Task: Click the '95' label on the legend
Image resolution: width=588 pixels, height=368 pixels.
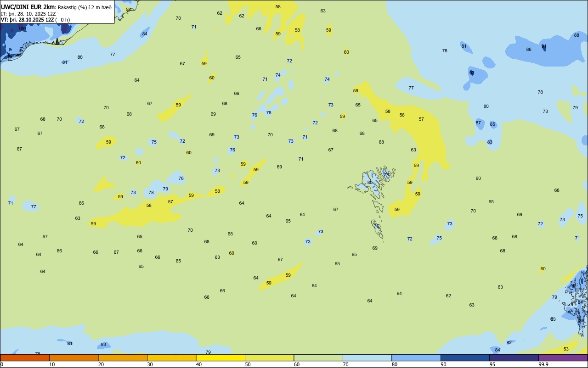Action: (x=492, y=364)
